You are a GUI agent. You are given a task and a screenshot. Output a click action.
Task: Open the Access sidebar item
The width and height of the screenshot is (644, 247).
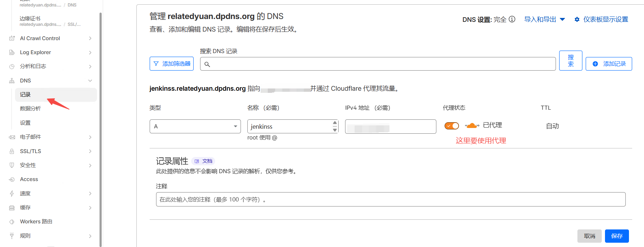point(29,179)
